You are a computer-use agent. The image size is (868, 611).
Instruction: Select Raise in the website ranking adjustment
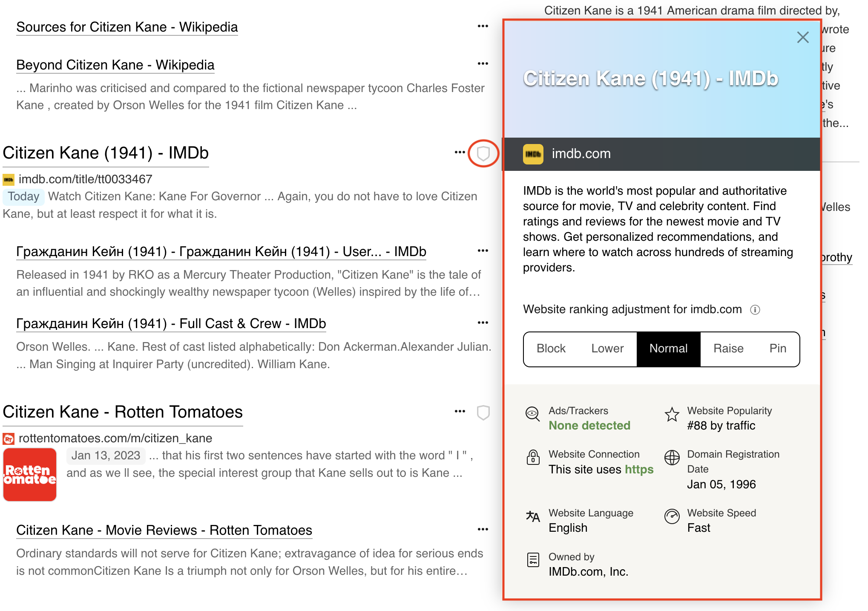[728, 349]
